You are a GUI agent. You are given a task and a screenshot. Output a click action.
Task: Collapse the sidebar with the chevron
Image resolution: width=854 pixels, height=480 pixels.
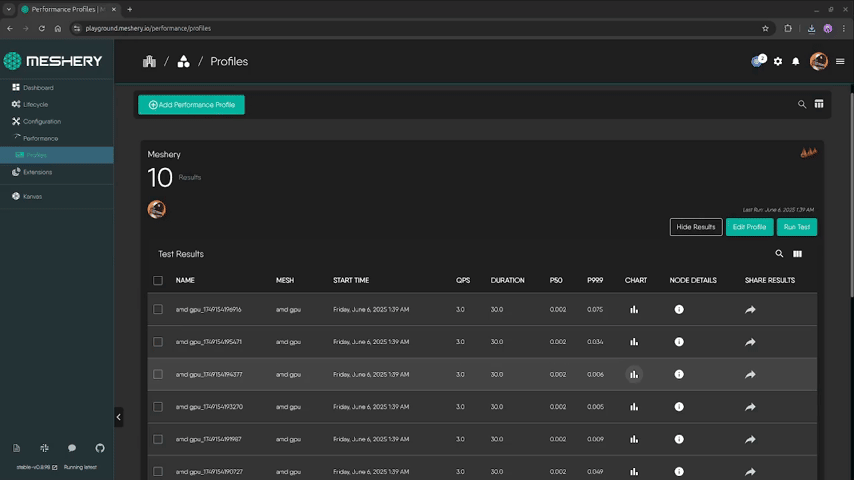click(118, 417)
